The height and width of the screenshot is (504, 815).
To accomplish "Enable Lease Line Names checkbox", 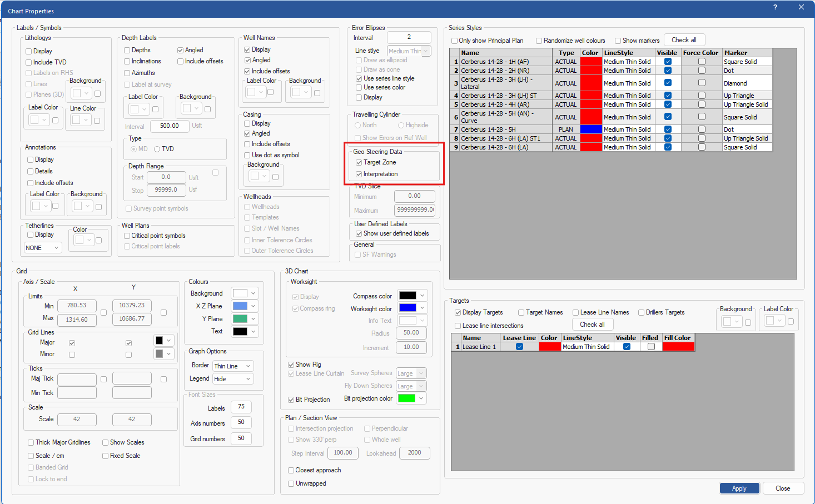I will [576, 313].
